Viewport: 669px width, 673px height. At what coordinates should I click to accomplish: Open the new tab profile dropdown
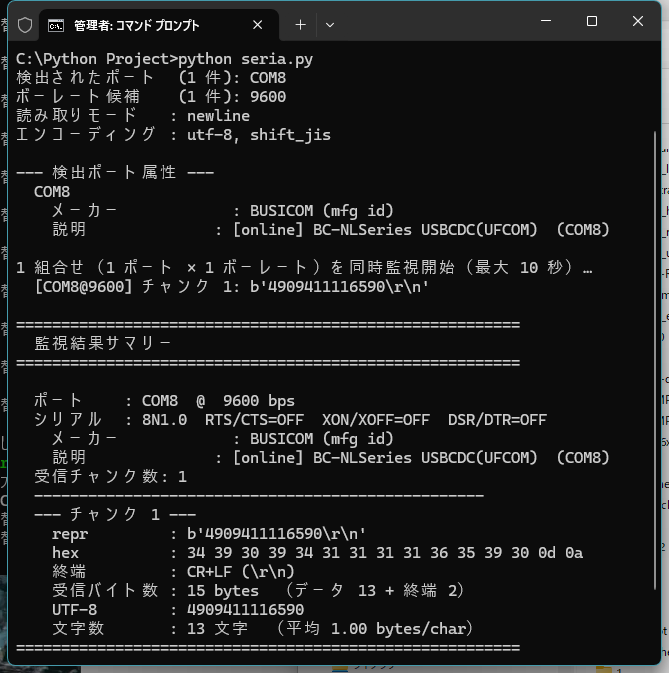330,25
